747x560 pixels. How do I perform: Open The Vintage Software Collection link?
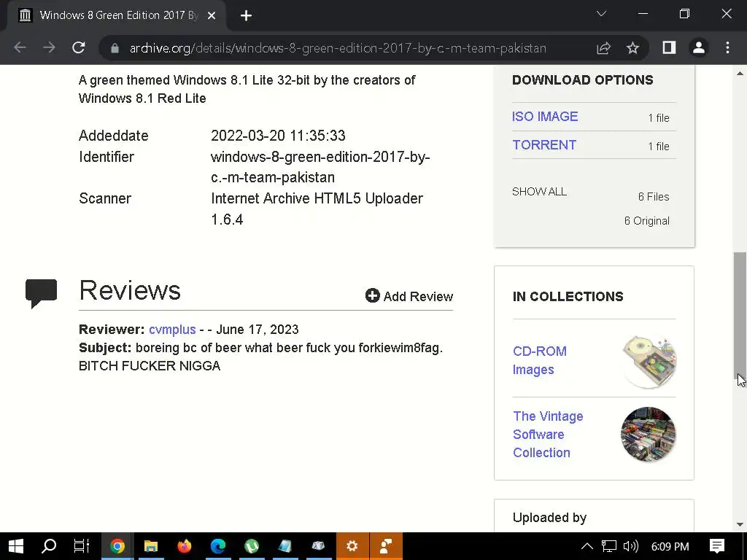pyautogui.click(x=548, y=435)
